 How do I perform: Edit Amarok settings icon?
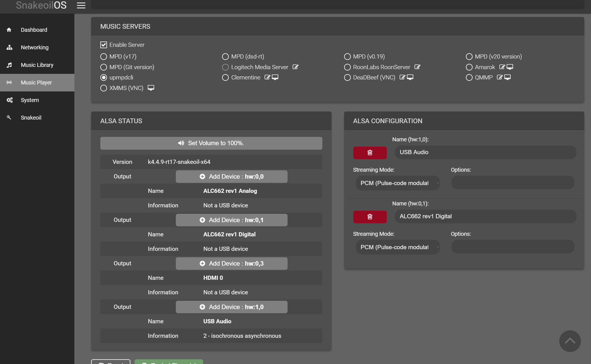(x=502, y=67)
